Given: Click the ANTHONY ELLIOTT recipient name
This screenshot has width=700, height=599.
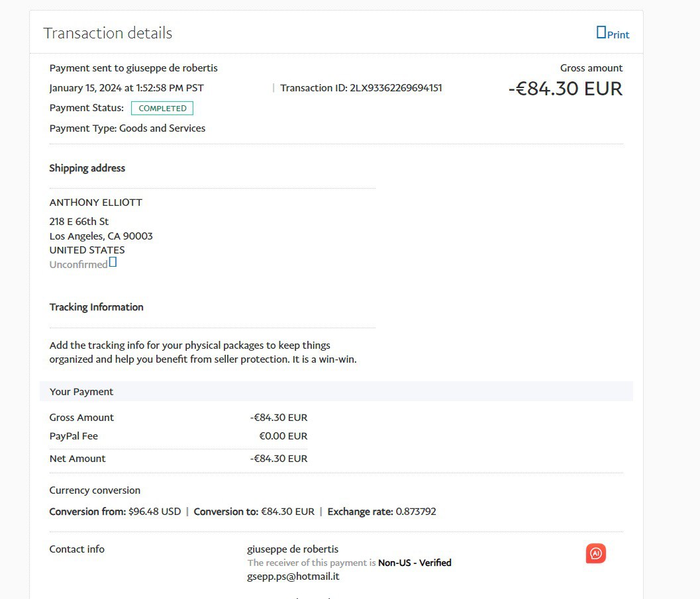Looking at the screenshot, I should pyautogui.click(x=96, y=203).
